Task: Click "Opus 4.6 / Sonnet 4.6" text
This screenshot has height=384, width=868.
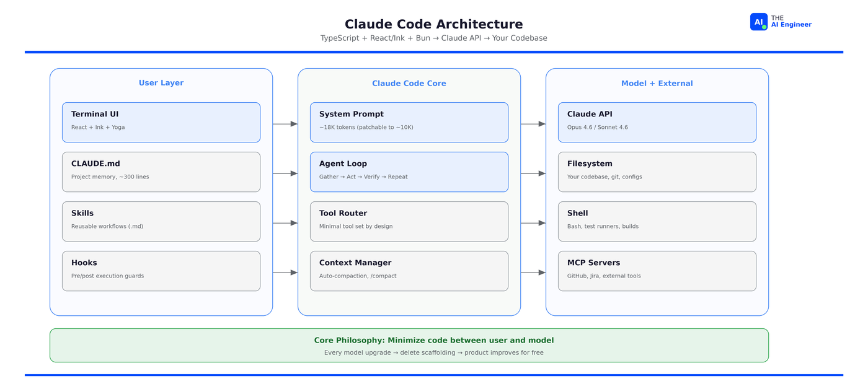Action: pyautogui.click(x=598, y=128)
